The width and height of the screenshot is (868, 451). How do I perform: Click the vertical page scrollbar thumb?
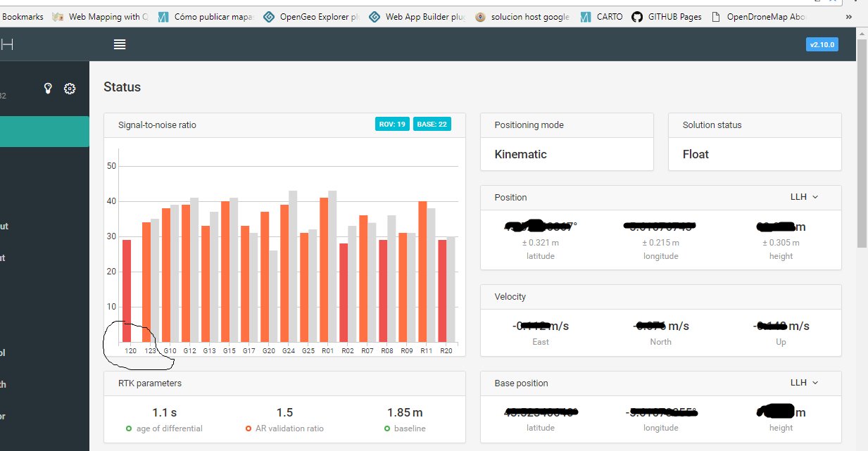point(862,143)
